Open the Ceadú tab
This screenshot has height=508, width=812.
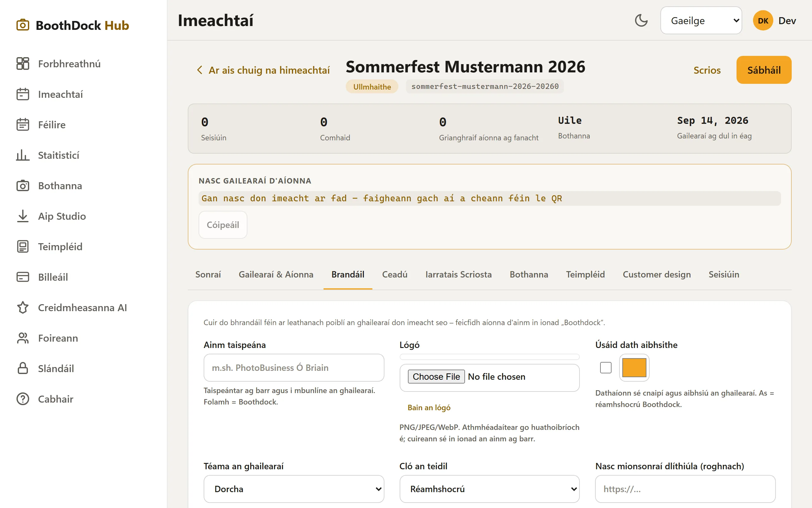click(x=395, y=275)
